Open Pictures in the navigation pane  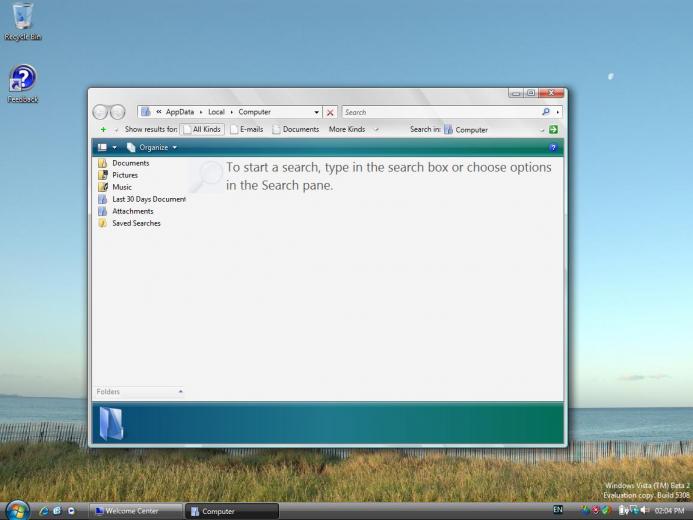coord(125,175)
